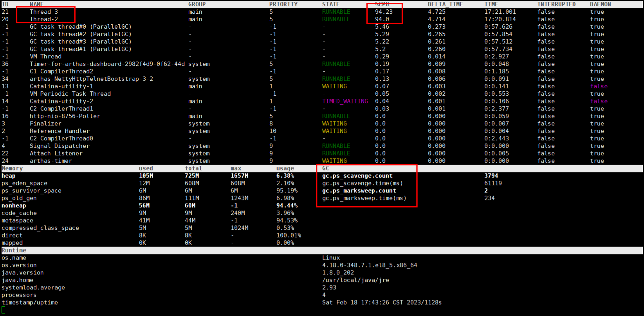Viewport: 644px width, 316px height.
Task: Click CPU value 94.0
Action: [382, 19]
